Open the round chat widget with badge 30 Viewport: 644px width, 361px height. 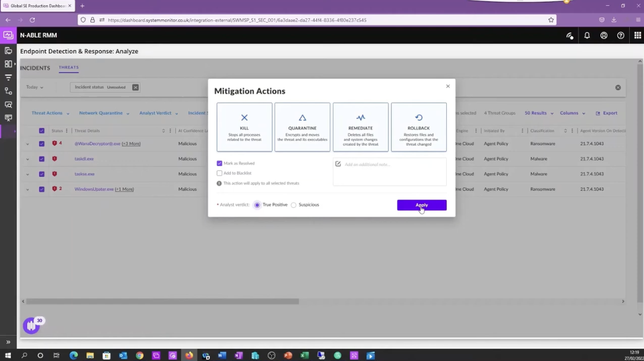pyautogui.click(x=31, y=326)
